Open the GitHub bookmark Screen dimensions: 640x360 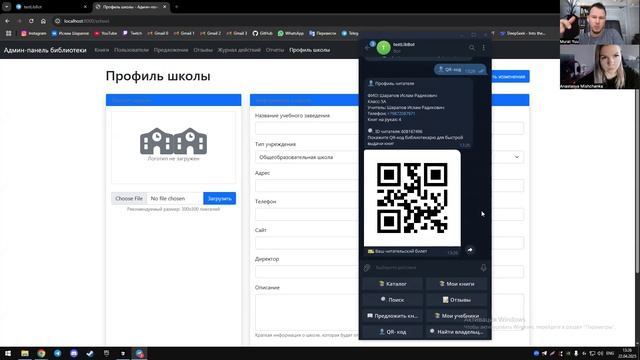pyautogui.click(x=262, y=33)
